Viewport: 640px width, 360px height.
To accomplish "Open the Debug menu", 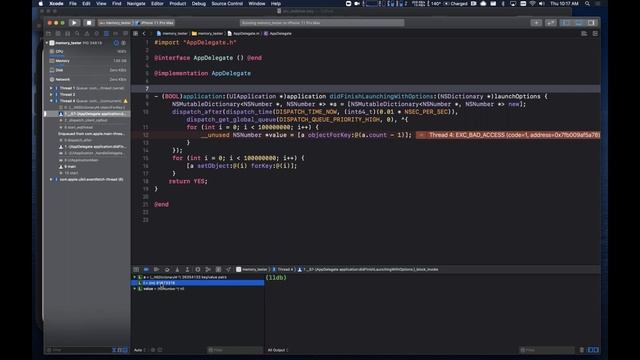I will tap(199, 3).
